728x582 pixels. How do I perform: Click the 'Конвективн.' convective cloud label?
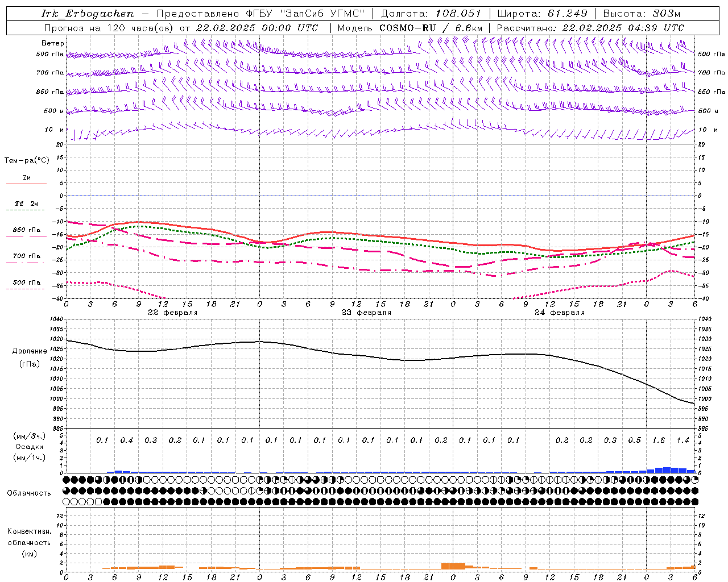point(29,531)
